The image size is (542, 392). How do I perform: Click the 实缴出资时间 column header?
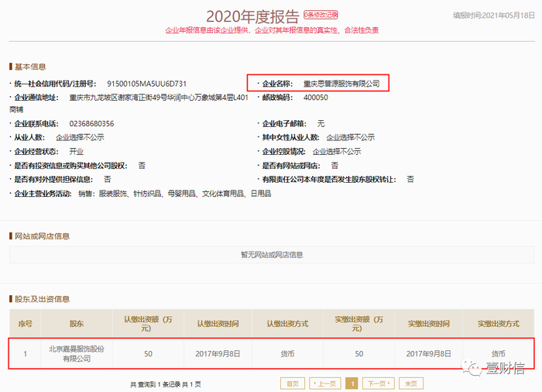[429, 324]
